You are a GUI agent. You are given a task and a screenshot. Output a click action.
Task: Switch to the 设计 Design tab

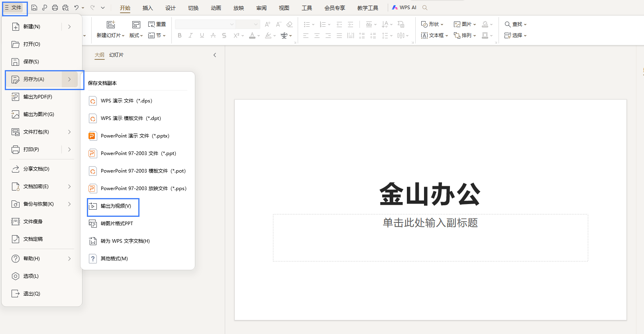pos(170,8)
